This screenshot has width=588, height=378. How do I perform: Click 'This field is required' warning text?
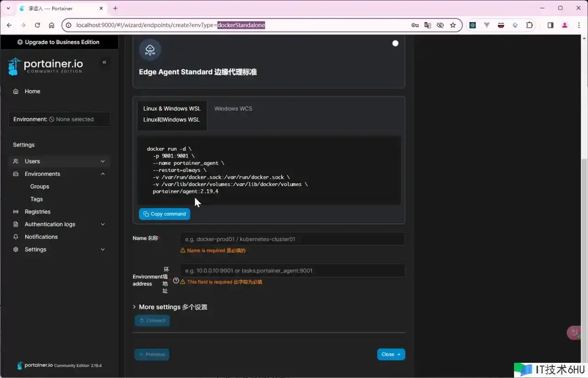point(225,282)
